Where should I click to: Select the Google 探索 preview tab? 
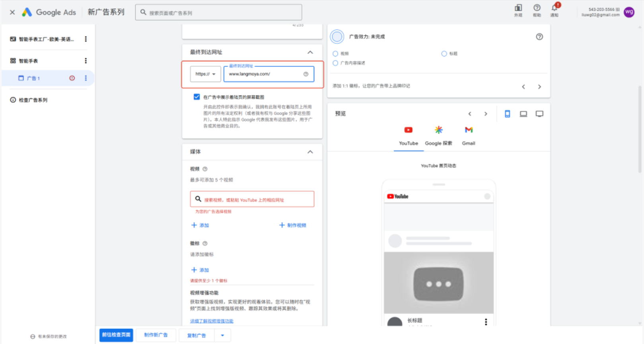438,135
